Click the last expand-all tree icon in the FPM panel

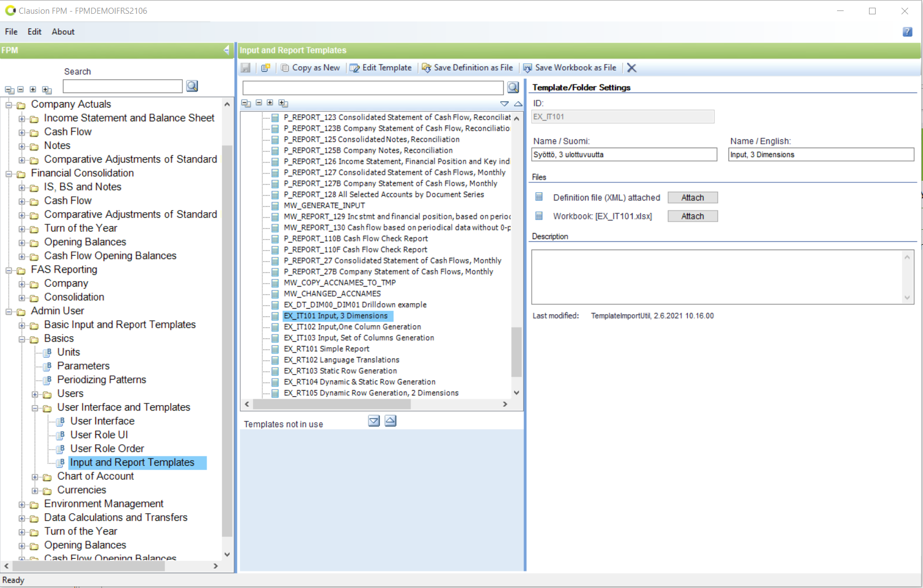click(x=47, y=90)
